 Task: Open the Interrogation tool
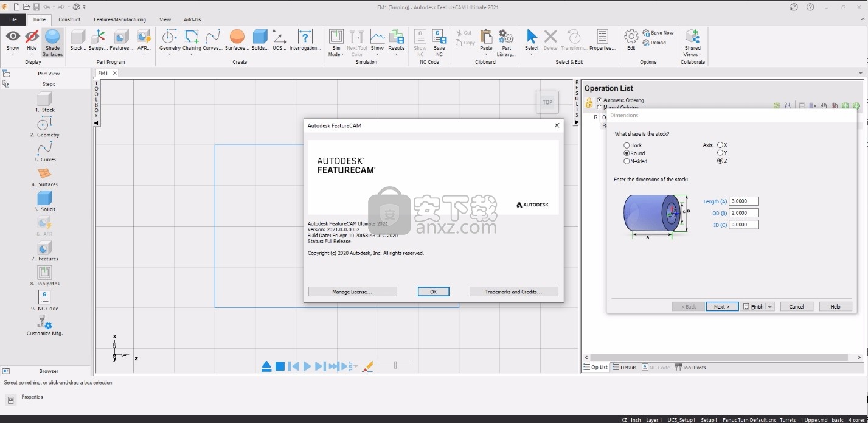(305, 40)
